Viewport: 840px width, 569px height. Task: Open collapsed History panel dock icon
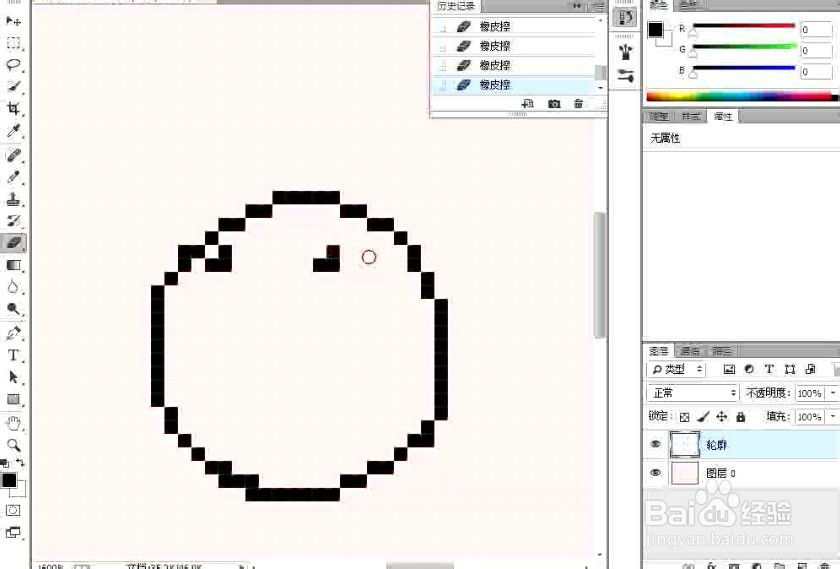click(625, 18)
